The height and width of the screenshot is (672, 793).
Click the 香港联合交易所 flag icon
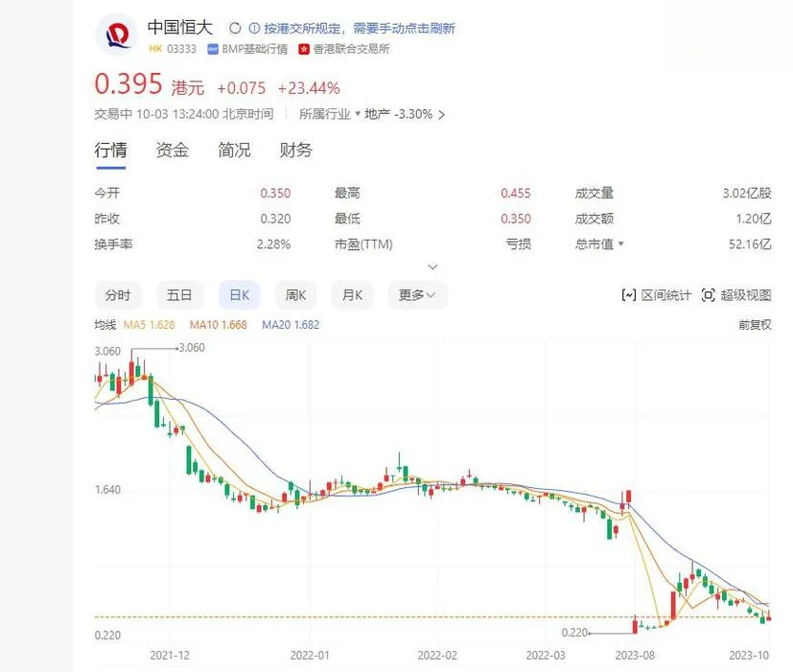click(x=303, y=49)
